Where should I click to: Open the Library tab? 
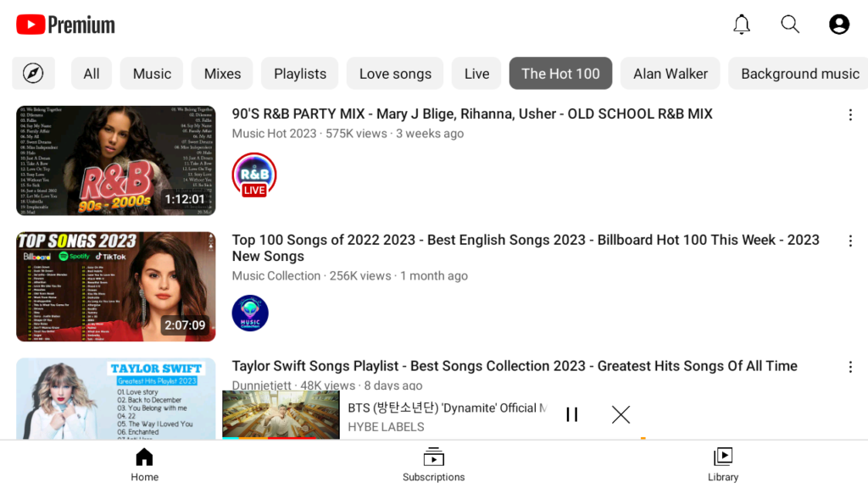click(x=723, y=465)
